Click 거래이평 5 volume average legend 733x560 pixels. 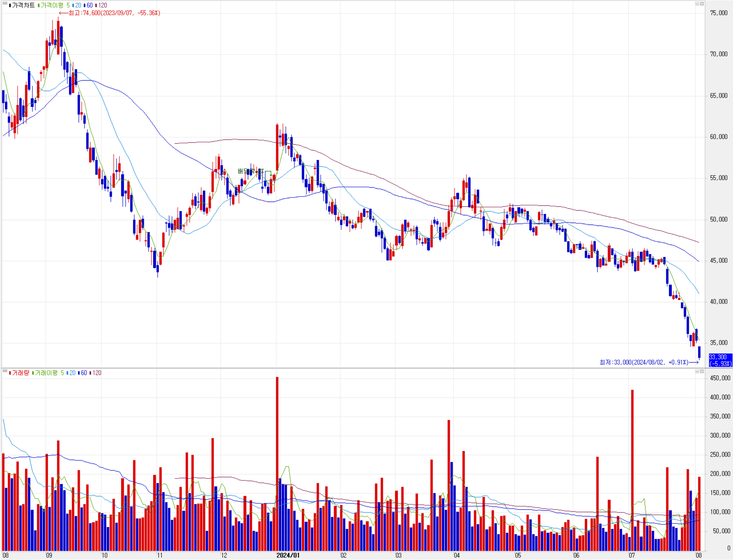click(49, 373)
